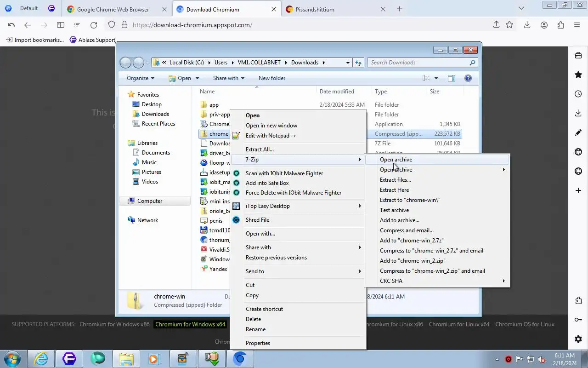The width and height of the screenshot is (588, 368).
Task: Open the Organize dropdown menu
Action: point(141,78)
